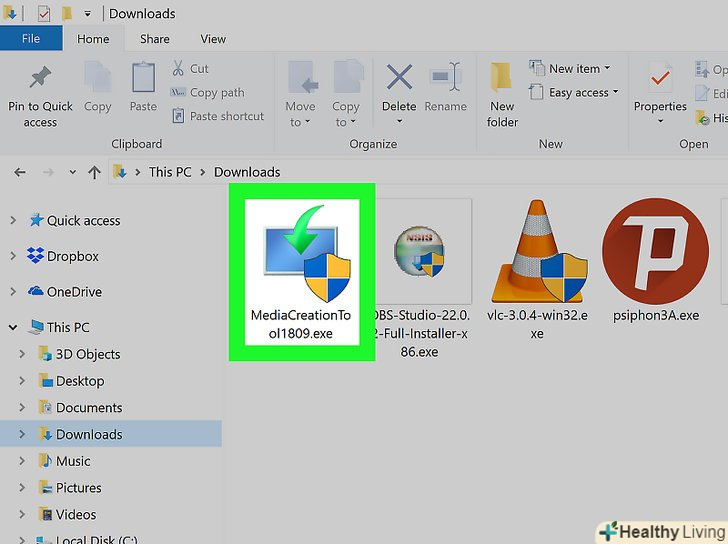
Task: Open Pictures folder in sidebar
Action: (x=78, y=488)
